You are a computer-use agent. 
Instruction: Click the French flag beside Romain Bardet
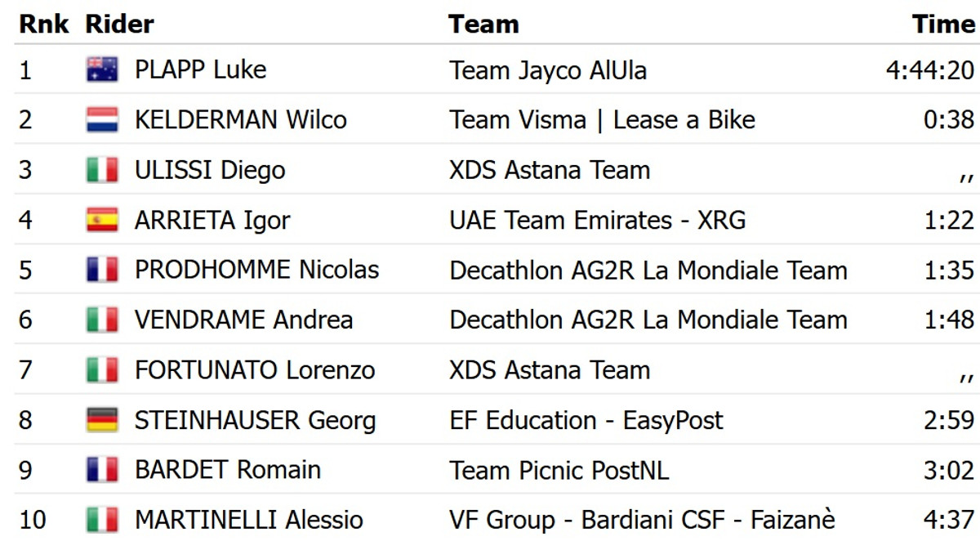102,470
